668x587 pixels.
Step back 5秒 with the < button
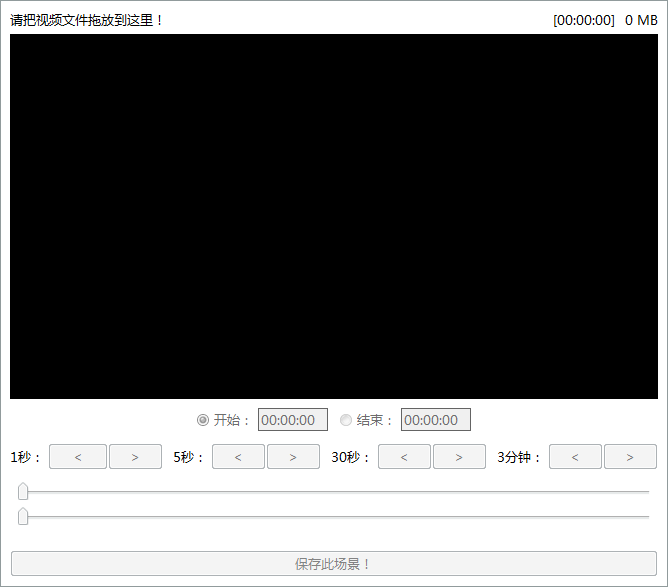[238, 457]
